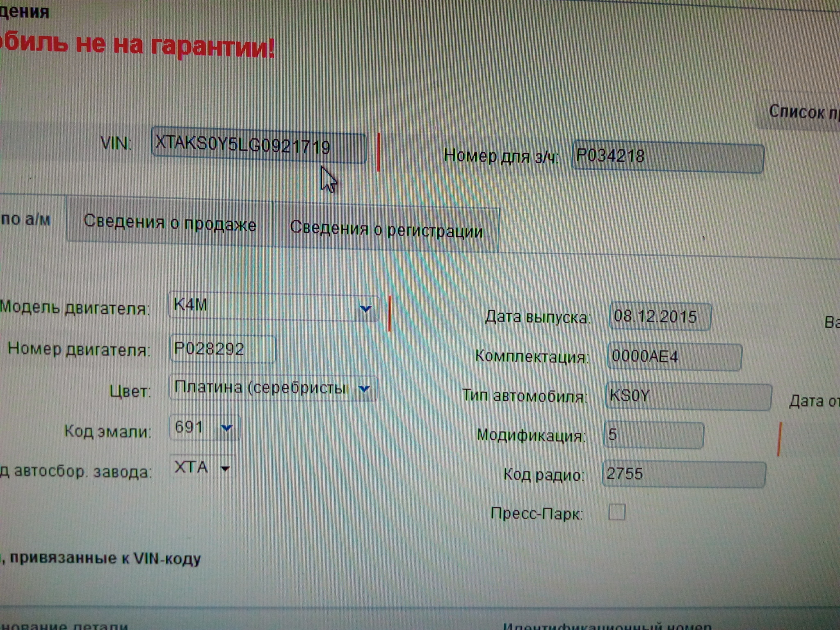Expand the Код эмали dropdown arrow
This screenshot has height=630, width=840.
pos(226,428)
